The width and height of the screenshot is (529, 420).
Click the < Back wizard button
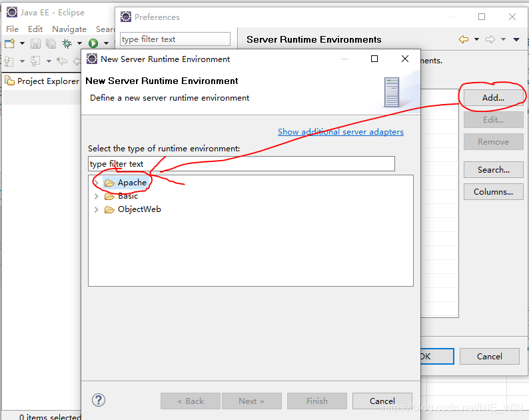tap(191, 401)
